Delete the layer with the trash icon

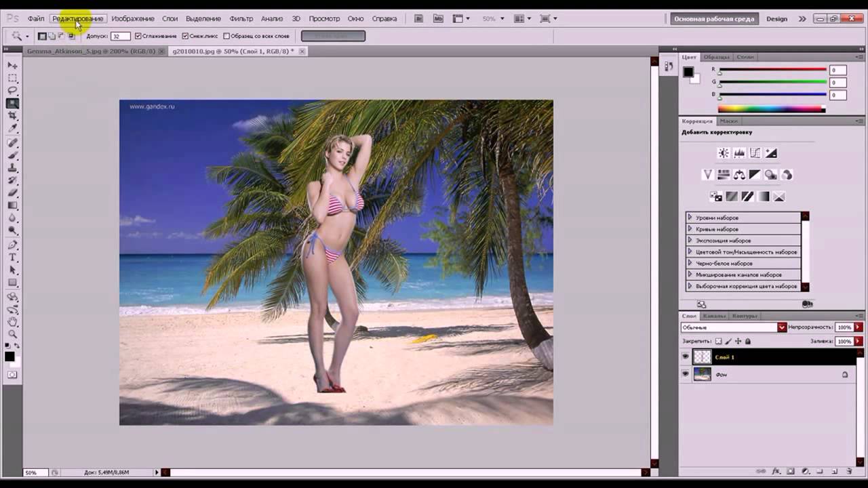[849, 471]
